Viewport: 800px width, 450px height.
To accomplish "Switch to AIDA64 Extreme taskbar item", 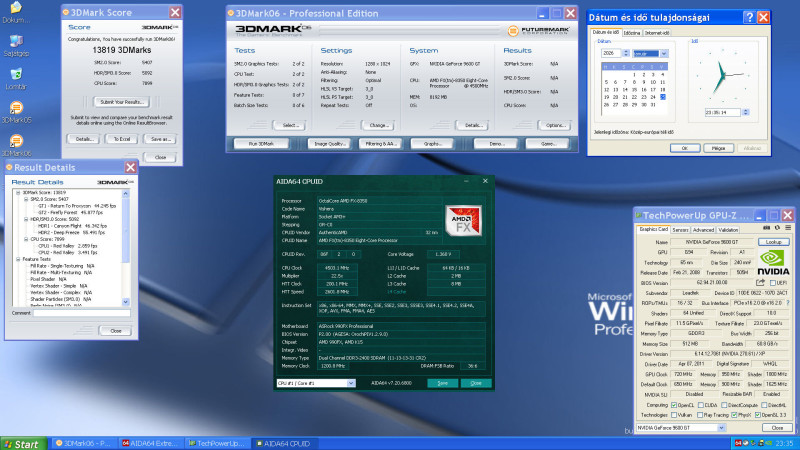I will [150, 443].
